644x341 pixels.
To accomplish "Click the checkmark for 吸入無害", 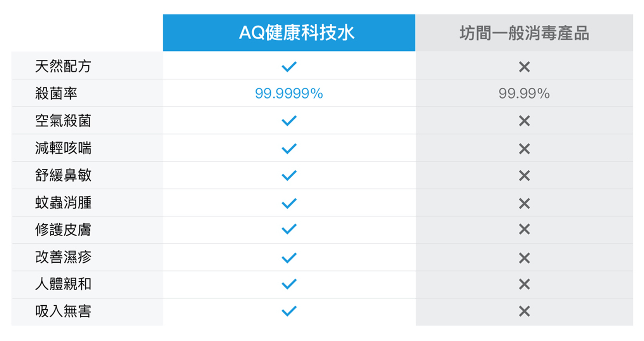I will [x=289, y=311].
